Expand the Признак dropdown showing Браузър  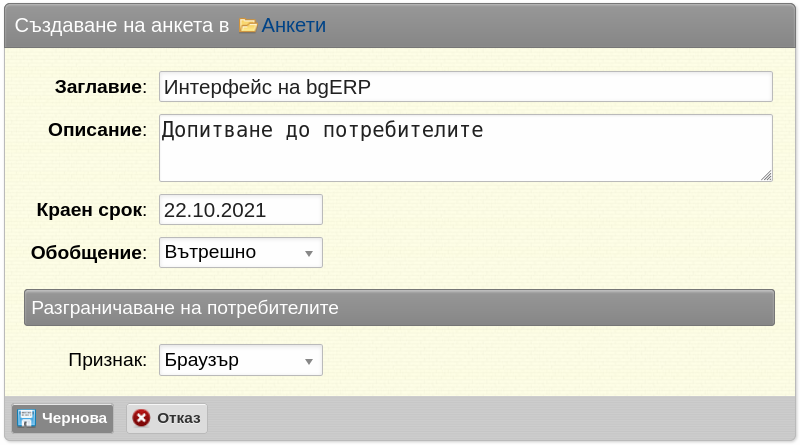click(241, 360)
